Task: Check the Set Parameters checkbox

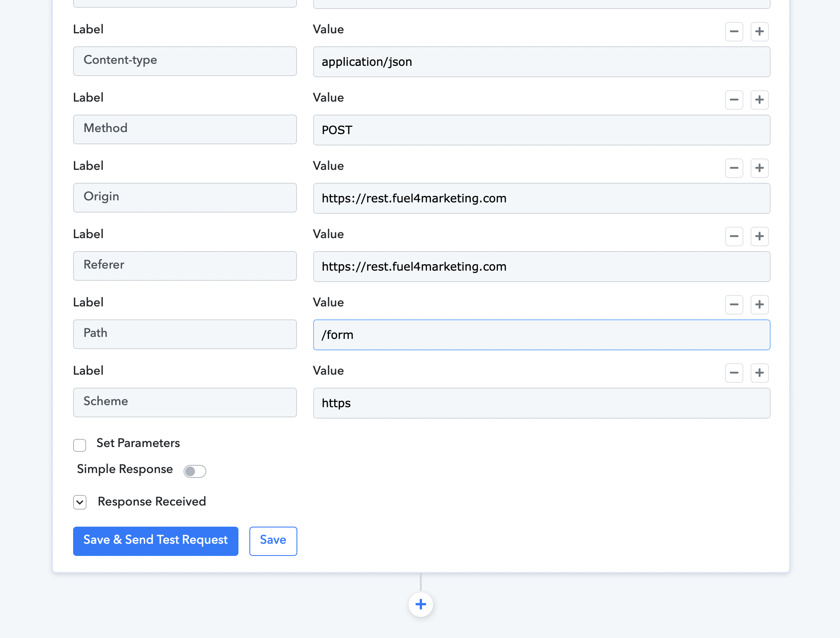Action: point(80,445)
